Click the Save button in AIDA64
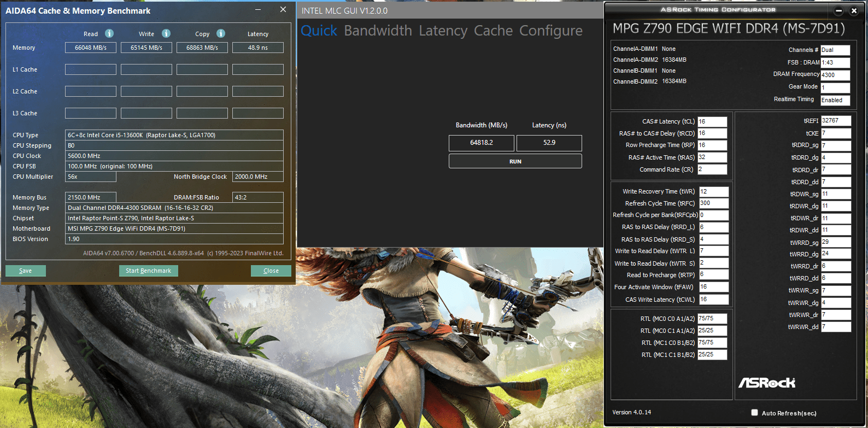This screenshot has width=868, height=428. tap(26, 271)
